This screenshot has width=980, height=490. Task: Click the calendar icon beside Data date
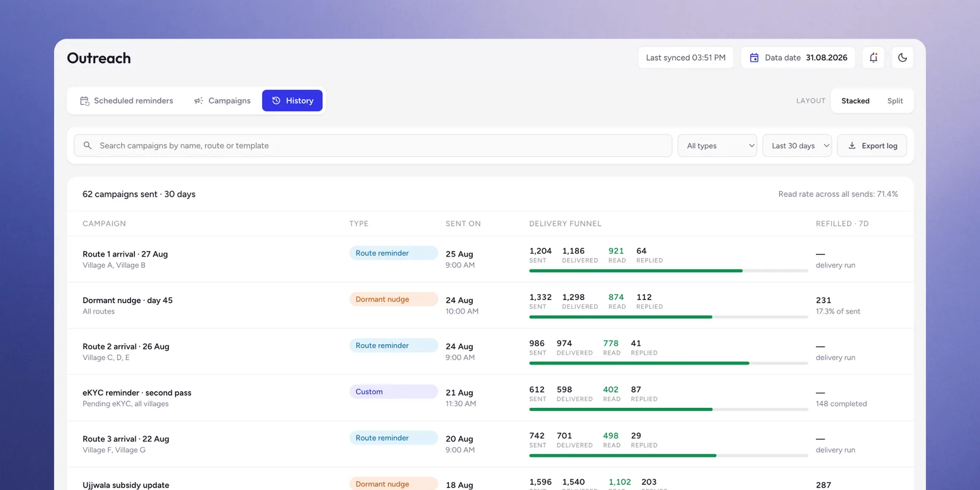click(754, 58)
